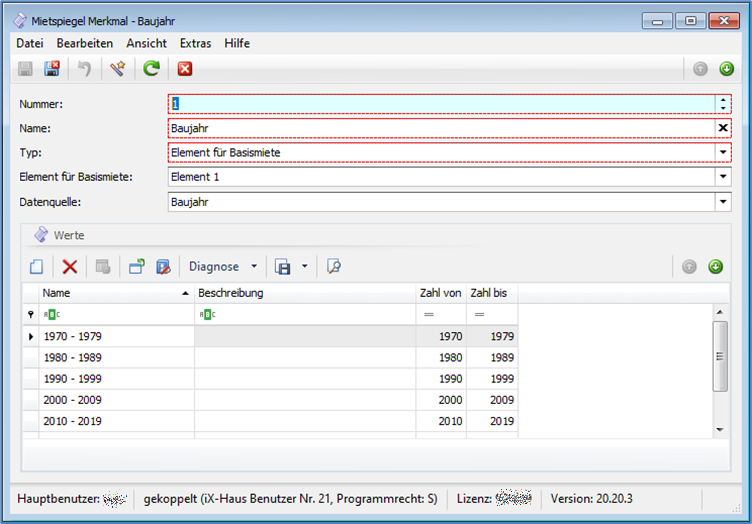Click the save-and-close icon in main toolbar
Viewport: 752px width, 524px height.
(x=53, y=69)
